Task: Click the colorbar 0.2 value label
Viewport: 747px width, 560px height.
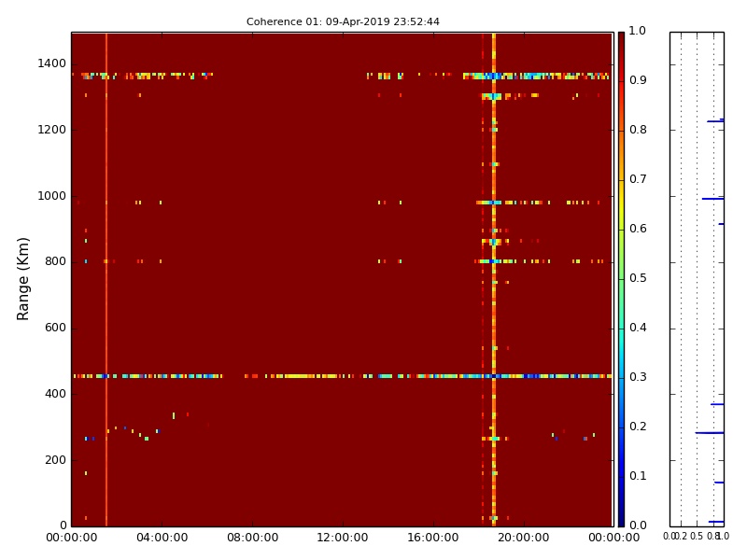Action: pos(638,427)
